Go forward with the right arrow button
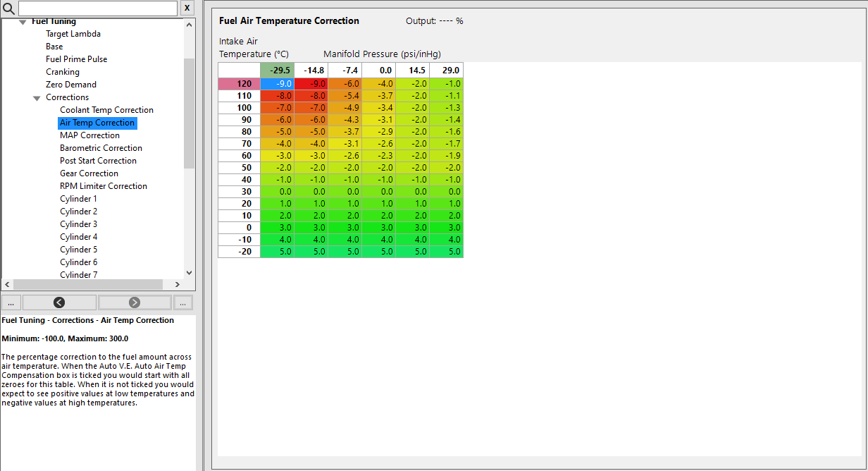The width and height of the screenshot is (868, 471). coord(135,302)
